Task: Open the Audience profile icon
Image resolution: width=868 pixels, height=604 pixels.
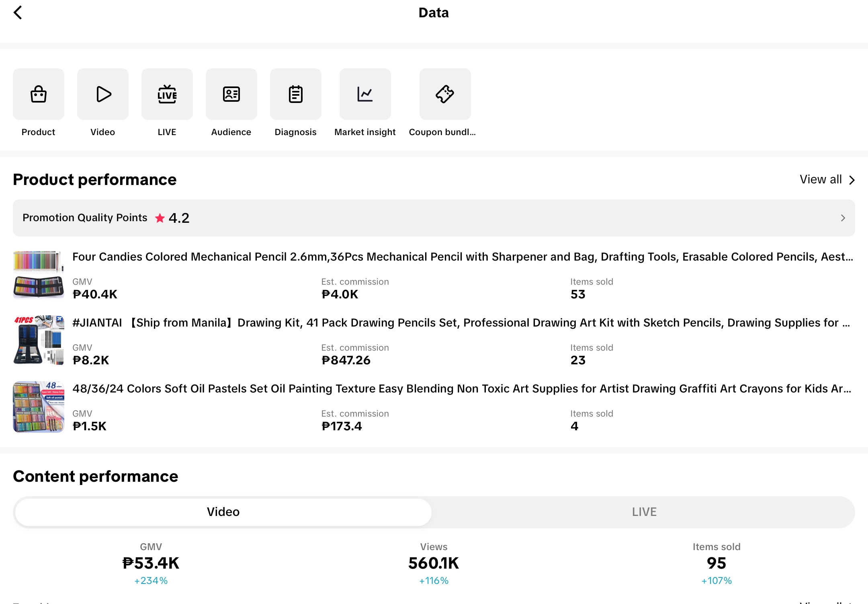Action: 231,94
